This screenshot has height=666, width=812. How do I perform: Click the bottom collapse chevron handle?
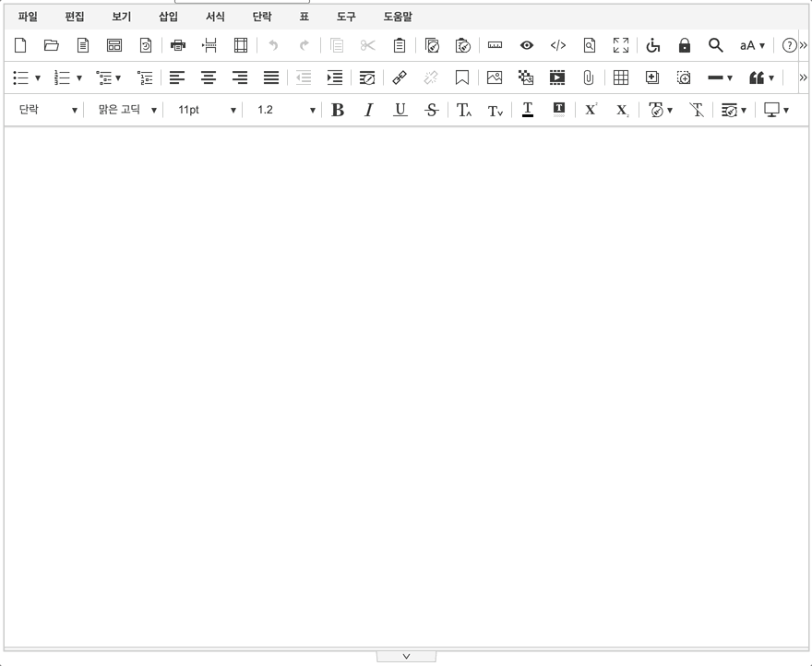[406, 656]
